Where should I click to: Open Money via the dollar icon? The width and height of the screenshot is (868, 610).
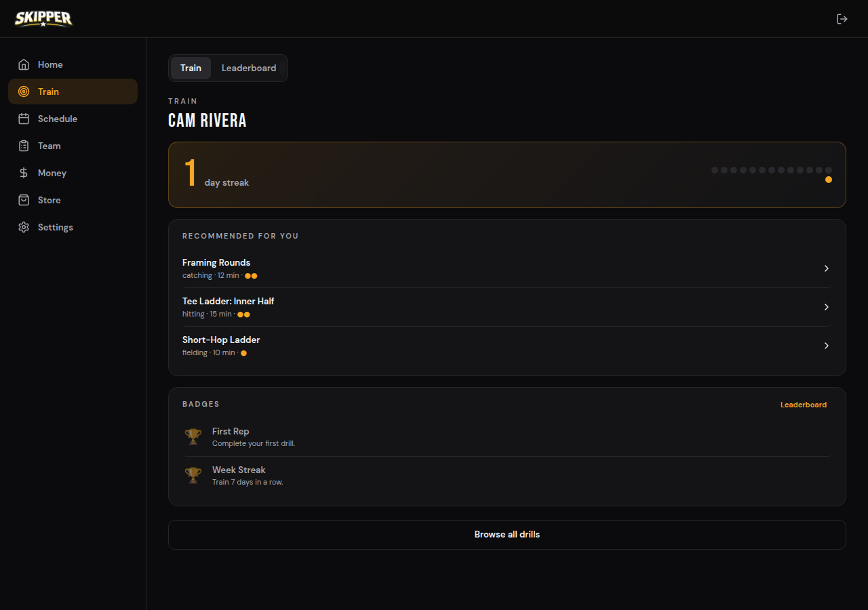(24, 173)
